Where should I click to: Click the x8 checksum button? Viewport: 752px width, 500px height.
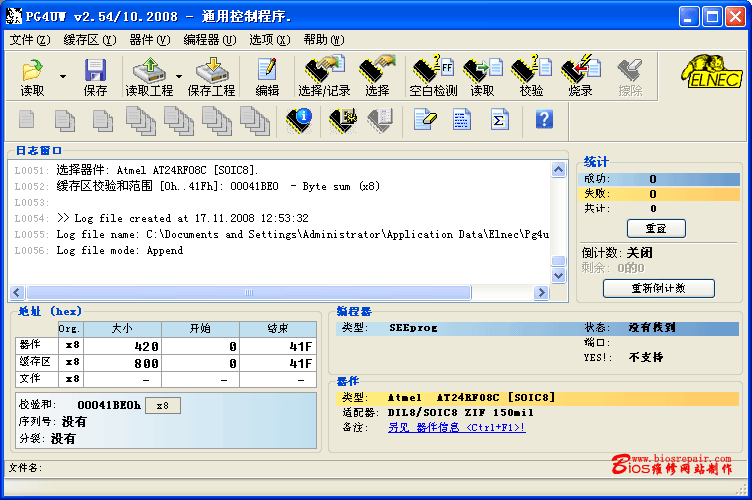click(163, 406)
